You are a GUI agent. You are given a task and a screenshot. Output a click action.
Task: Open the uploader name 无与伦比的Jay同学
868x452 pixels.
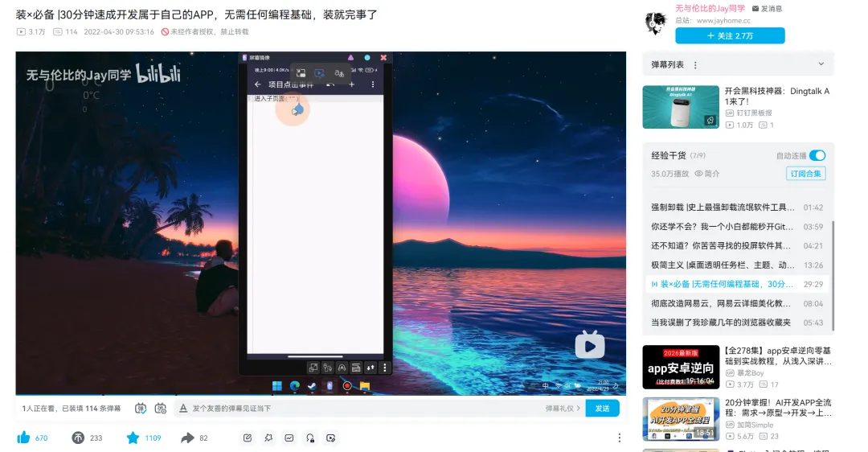click(710, 8)
